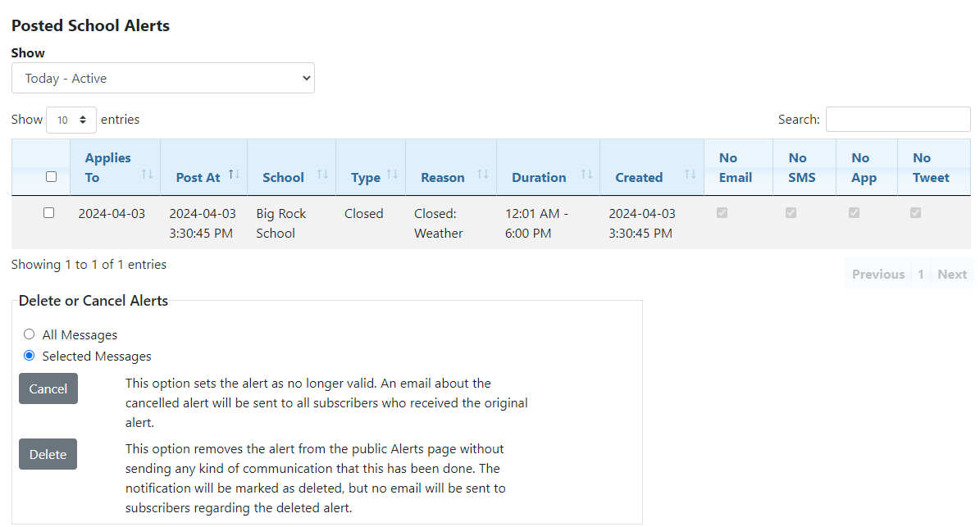Screen dimensions: 980x527
Task: Click the Type column sort icon
Action: coord(392,175)
